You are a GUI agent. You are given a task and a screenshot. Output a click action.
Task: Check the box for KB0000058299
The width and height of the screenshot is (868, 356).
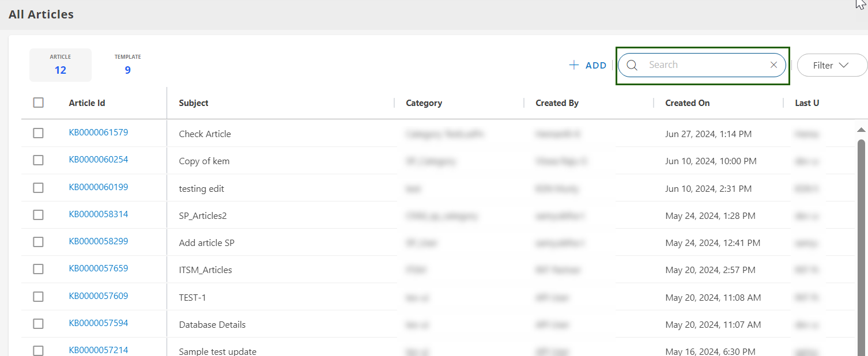click(38, 242)
